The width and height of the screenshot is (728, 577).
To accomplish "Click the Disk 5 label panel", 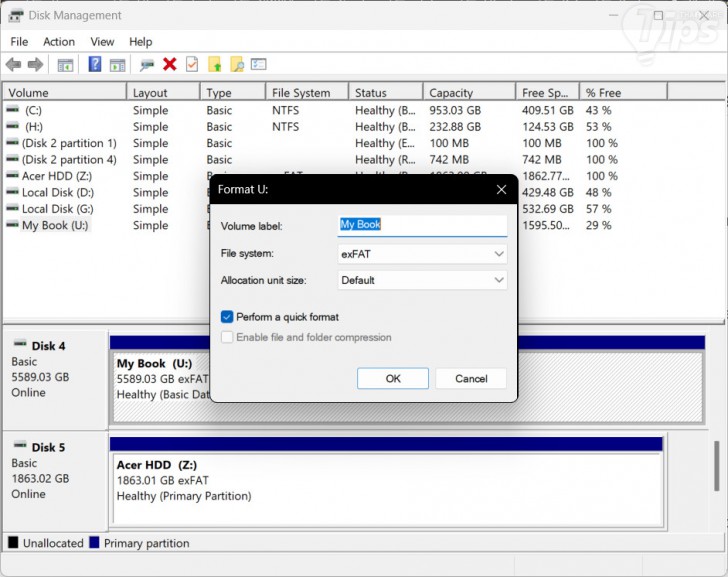I will (55, 481).
